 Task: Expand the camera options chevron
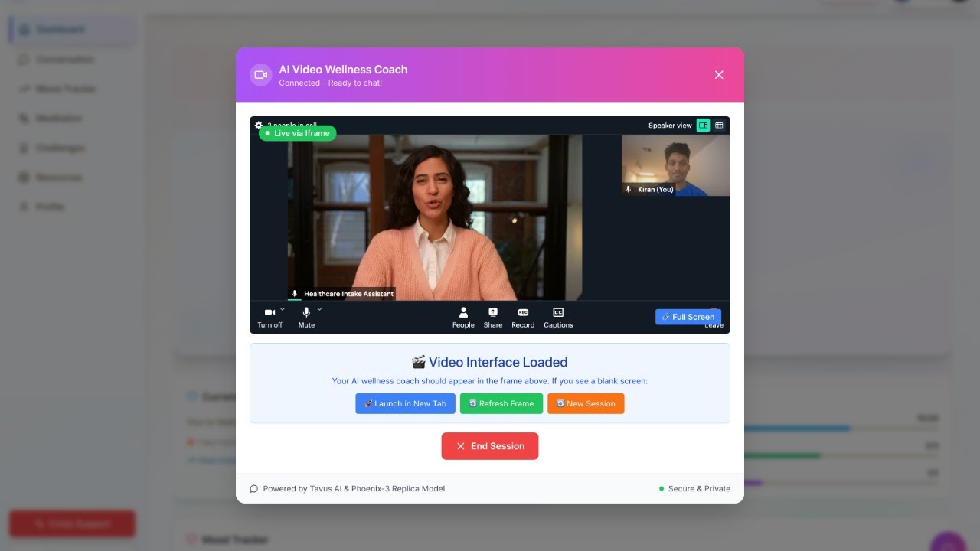click(x=283, y=309)
